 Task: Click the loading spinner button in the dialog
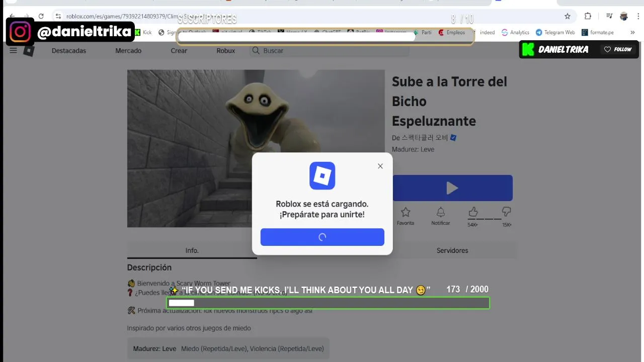pos(323,237)
